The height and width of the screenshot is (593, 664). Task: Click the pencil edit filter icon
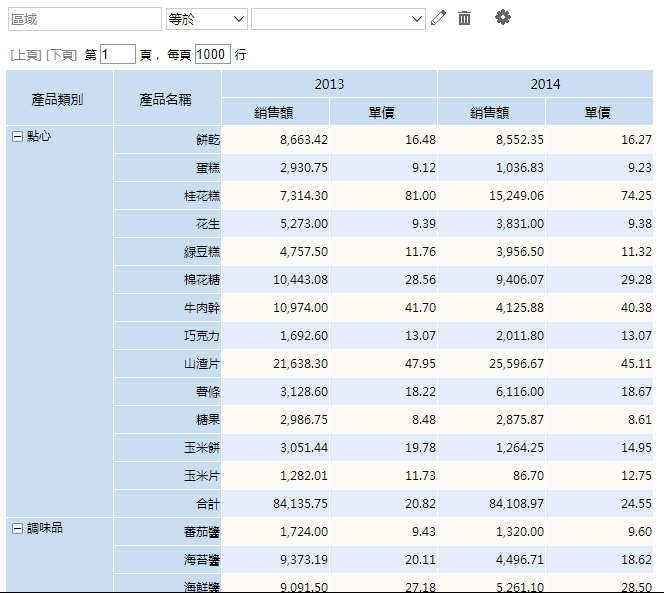(x=438, y=18)
